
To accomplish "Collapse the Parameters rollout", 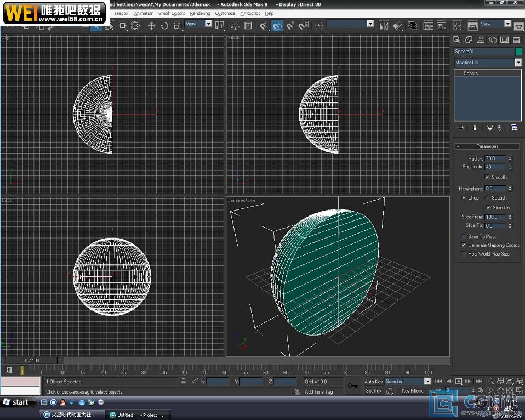I will coord(487,147).
